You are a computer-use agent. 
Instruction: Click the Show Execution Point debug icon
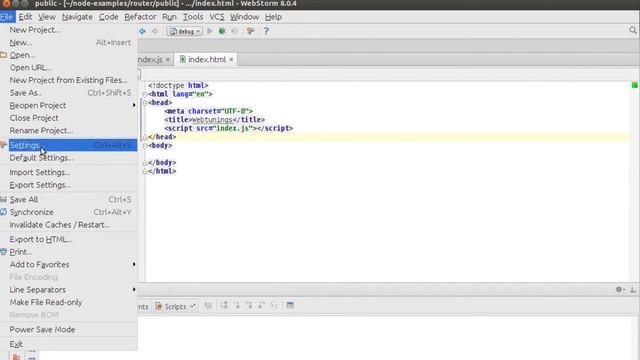pyautogui.click(x=208, y=305)
